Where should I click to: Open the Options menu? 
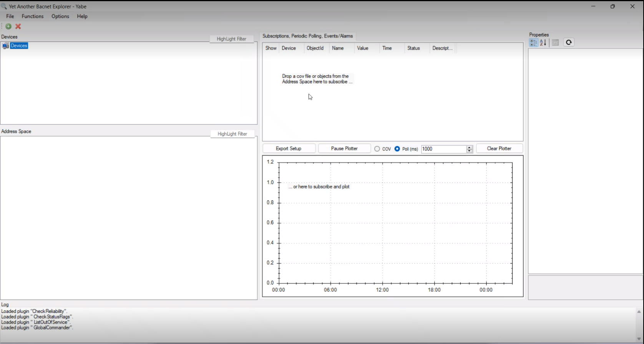tap(60, 16)
